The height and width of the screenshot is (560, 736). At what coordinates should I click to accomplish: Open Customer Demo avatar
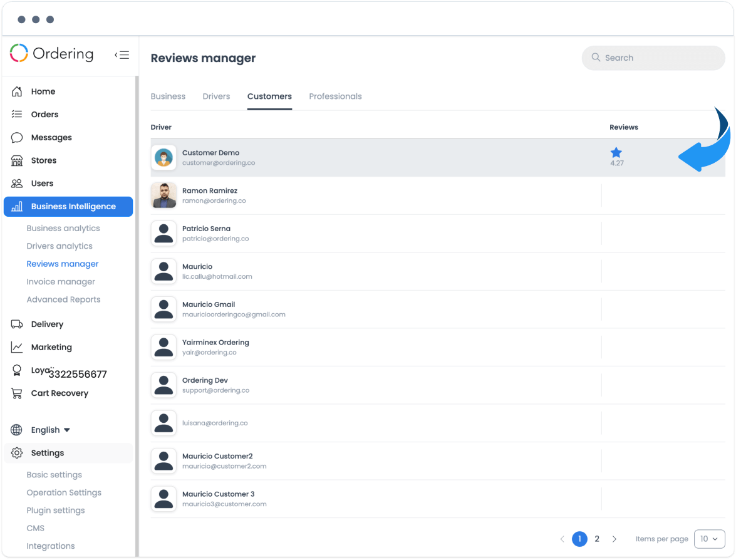pyautogui.click(x=164, y=158)
